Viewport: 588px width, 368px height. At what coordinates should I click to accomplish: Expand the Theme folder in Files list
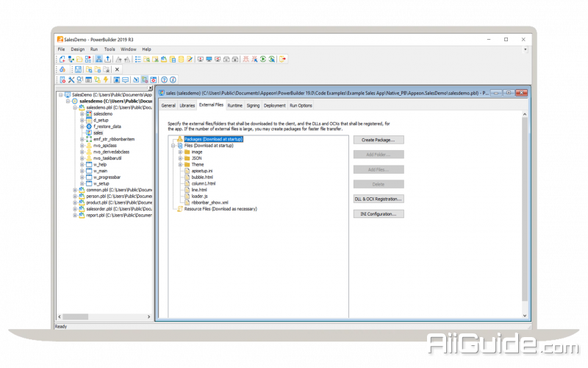click(180, 164)
